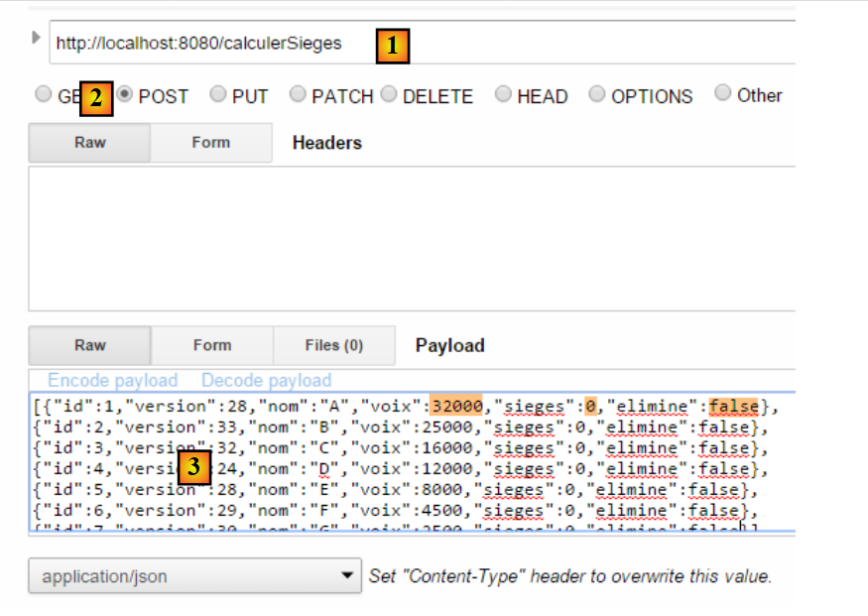
Task: Open the application/json content-type dropdown
Action: (194, 575)
